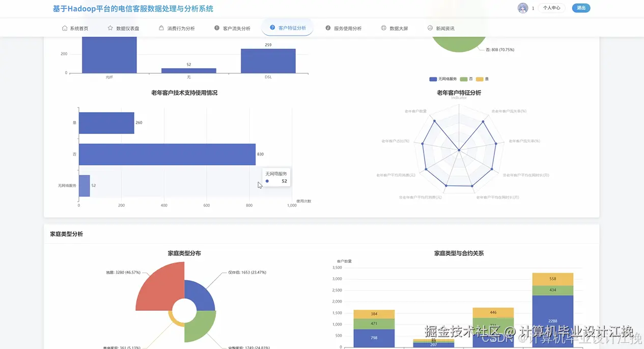This screenshot has width=644, height=349.
Task: Click the DSL bar labeled 259
Action: (268, 61)
